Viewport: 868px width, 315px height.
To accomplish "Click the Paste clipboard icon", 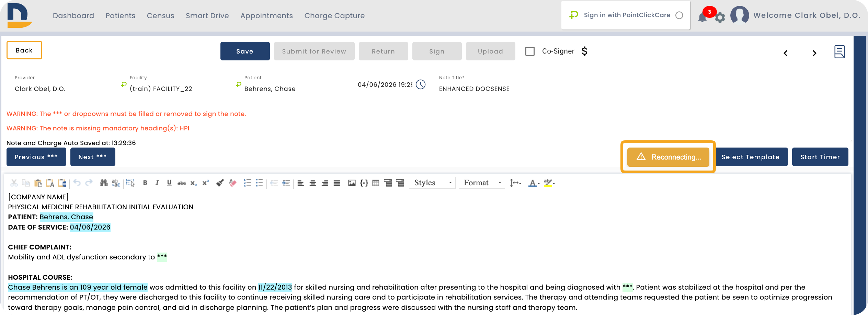I will click(x=38, y=183).
